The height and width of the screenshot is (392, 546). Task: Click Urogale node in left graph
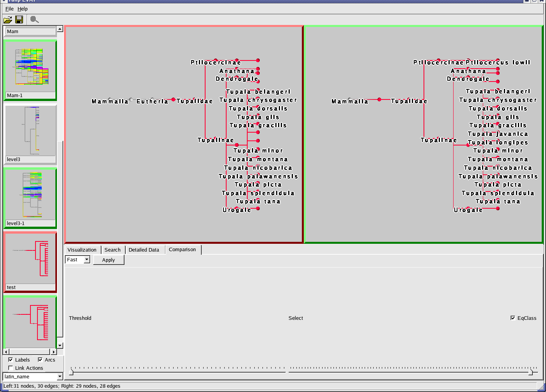tap(237, 210)
